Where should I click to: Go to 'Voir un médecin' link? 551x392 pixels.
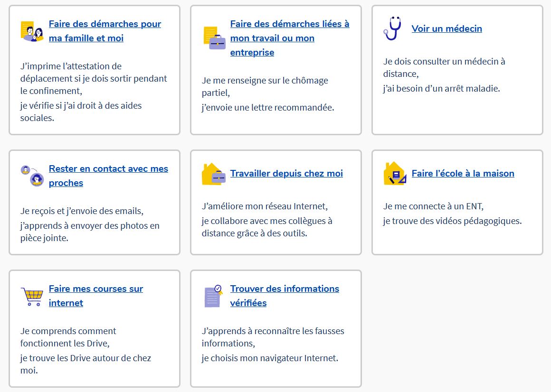coord(446,29)
